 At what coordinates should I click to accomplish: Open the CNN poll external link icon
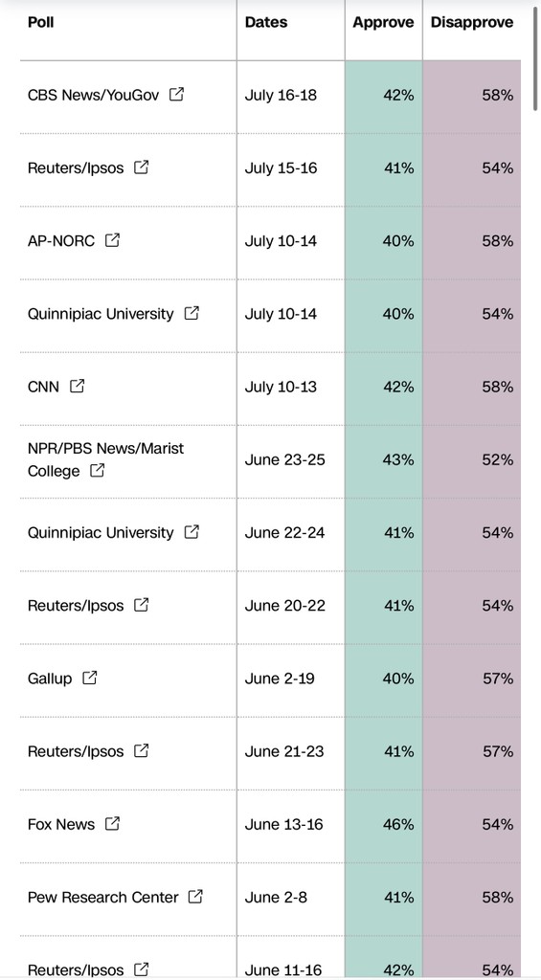point(77,387)
